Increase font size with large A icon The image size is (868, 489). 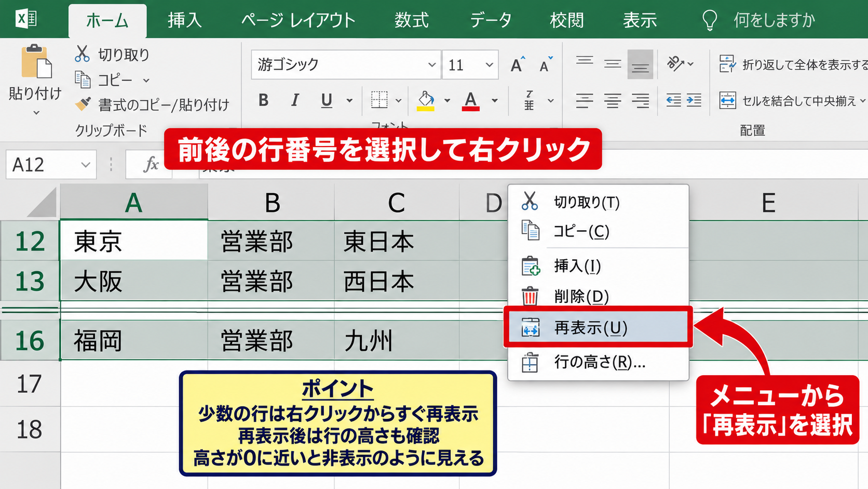point(517,65)
